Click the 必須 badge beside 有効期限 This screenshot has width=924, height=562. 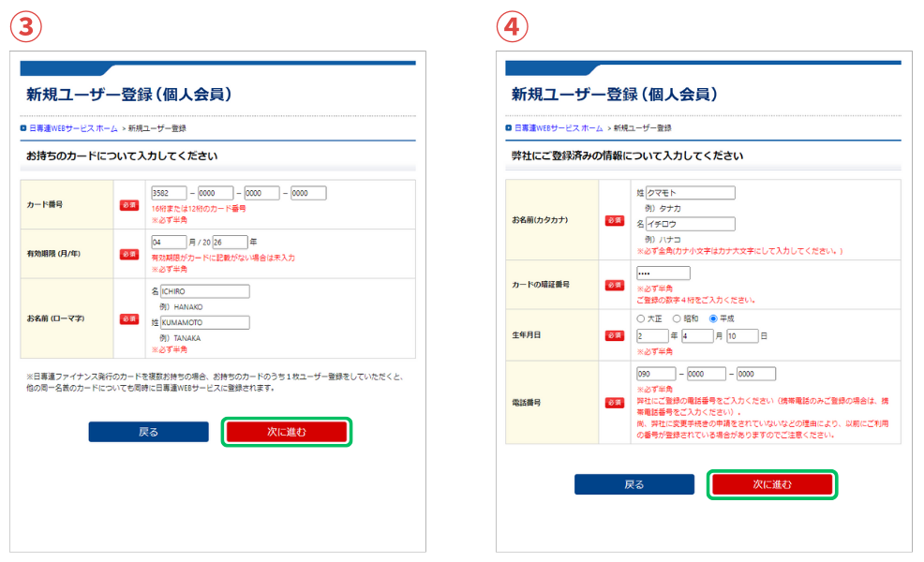[x=129, y=254]
